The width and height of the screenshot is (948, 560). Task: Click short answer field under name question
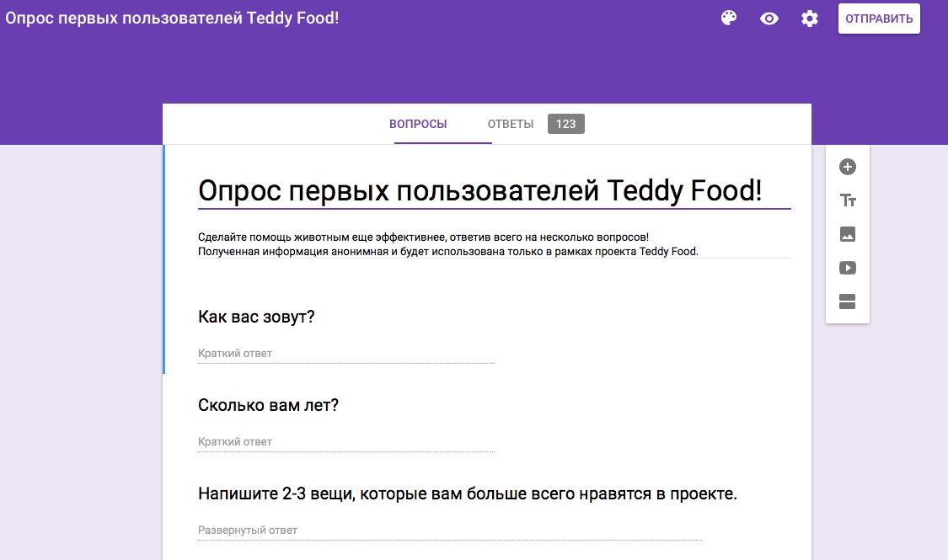pyautogui.click(x=345, y=354)
